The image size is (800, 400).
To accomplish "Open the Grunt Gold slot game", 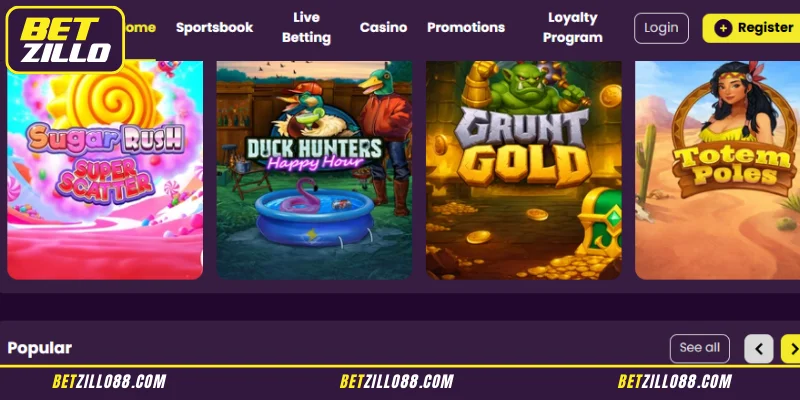I will pos(524,170).
